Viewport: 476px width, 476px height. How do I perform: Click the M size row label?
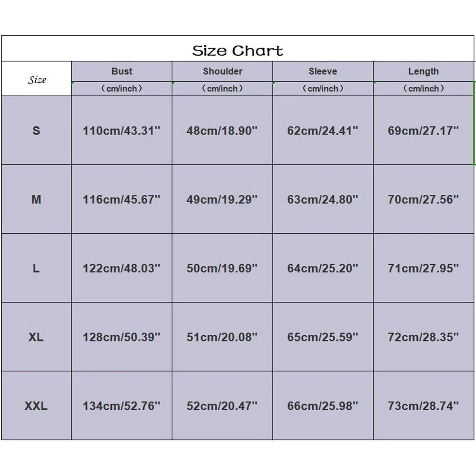tap(36, 199)
